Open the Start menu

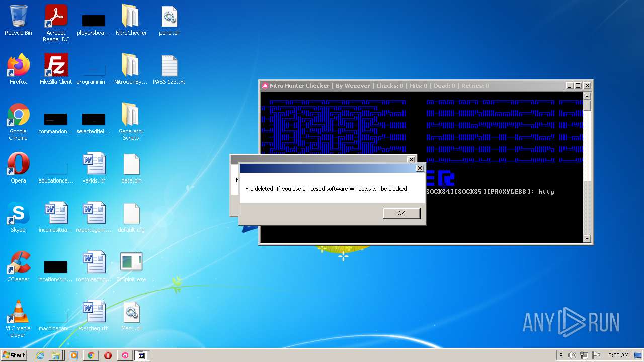coord(14,355)
